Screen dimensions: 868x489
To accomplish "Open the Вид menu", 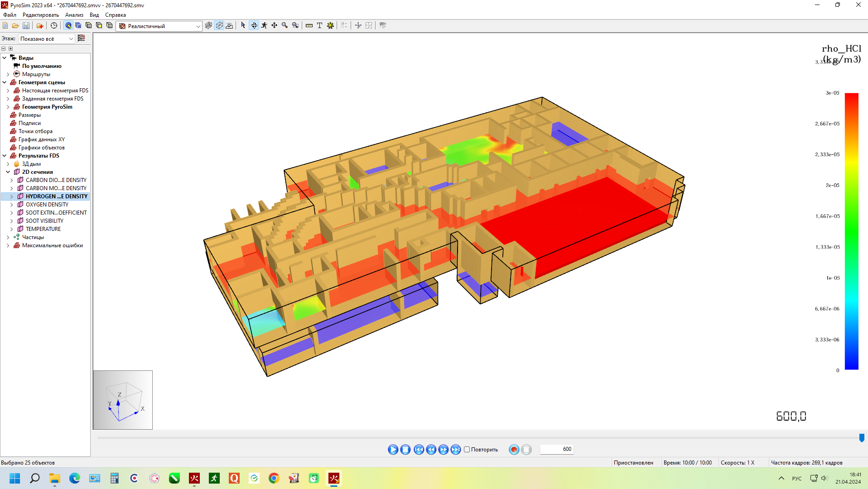I will (x=94, y=15).
